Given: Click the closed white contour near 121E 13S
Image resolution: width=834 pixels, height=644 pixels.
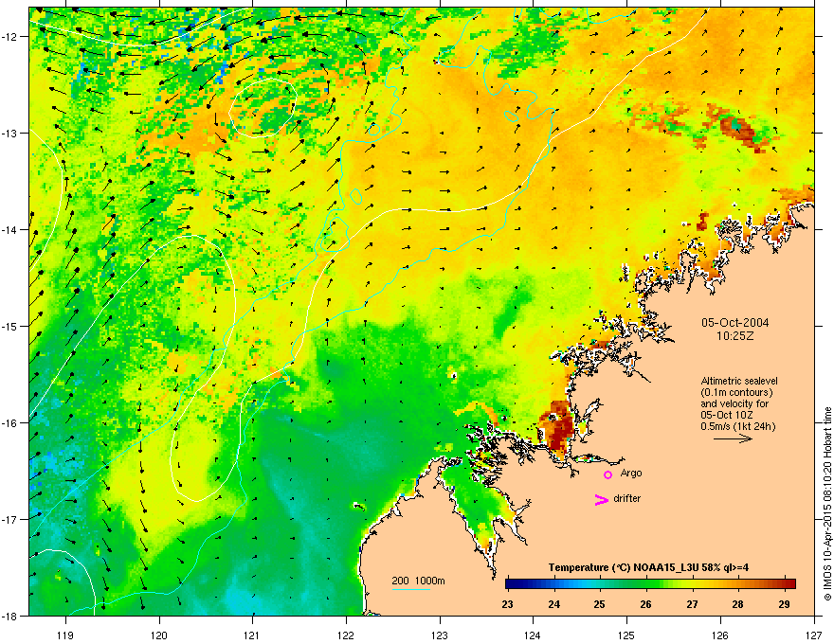Looking at the screenshot, I should 263,108.
